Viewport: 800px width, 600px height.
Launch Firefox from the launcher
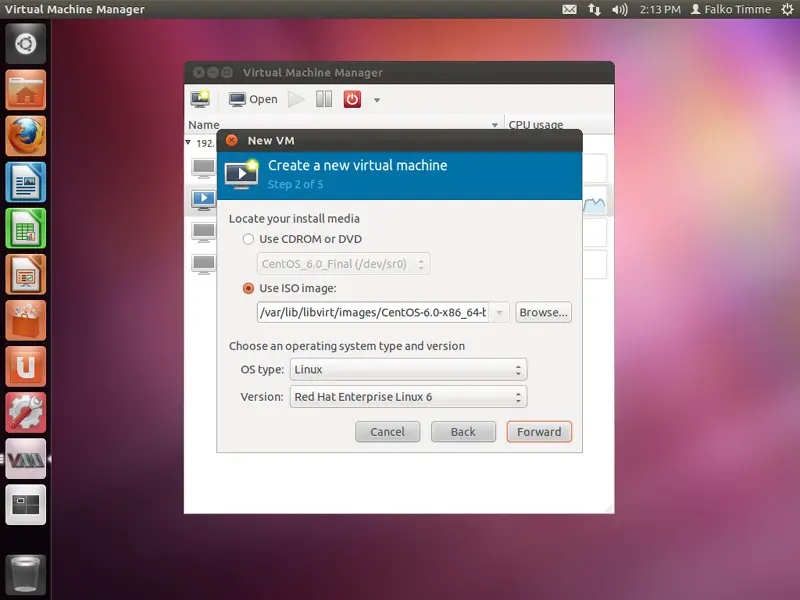click(26, 136)
